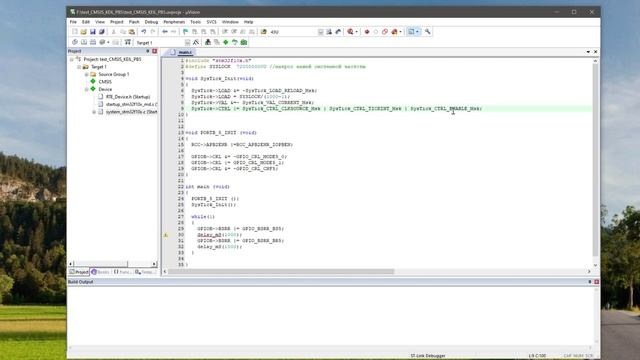Select RTE_Device.h (Startup) in project tree
The height and width of the screenshot is (360, 640).
(128, 97)
